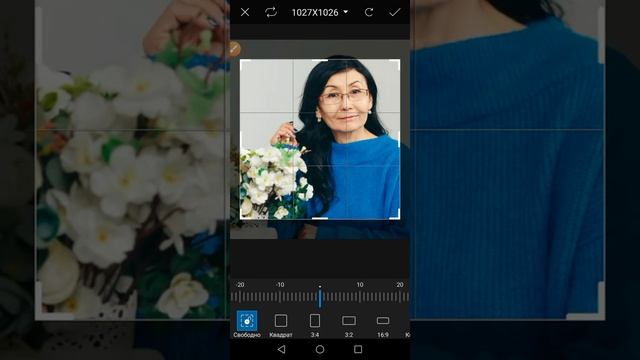
Task: Click the 10 mark on angle ruler
Action: [360, 284]
